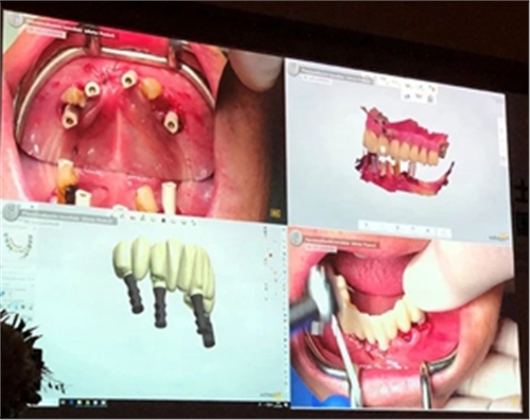Click the upper-left icon of the scan view toolbar
530x420 pixels.
(x=407, y=86)
